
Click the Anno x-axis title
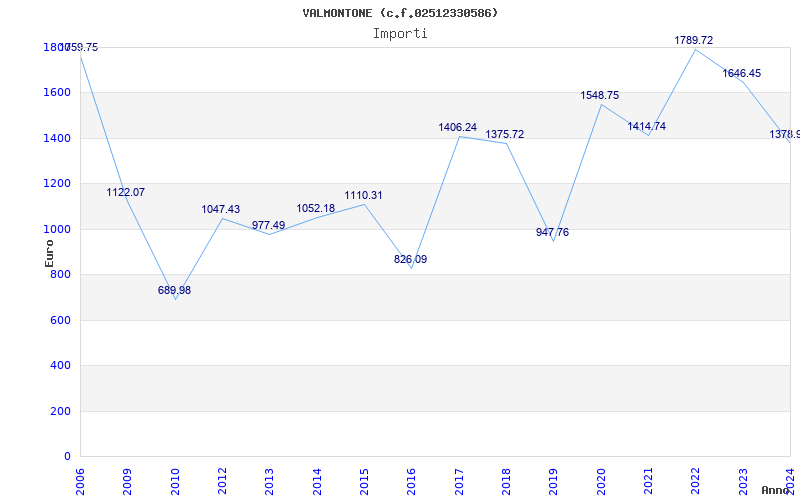[x=775, y=490]
